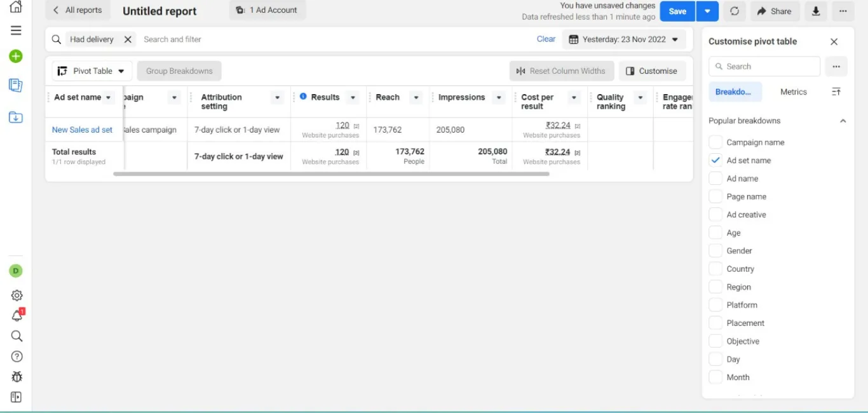Enable the Day breakdown checkbox
The width and height of the screenshot is (868, 413).
pos(715,359)
